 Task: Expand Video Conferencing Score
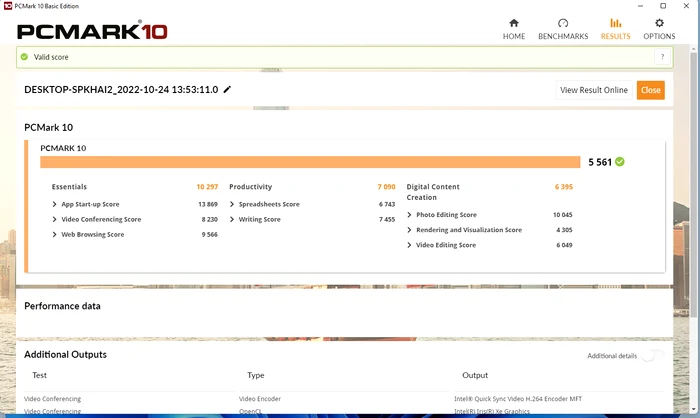coord(54,219)
